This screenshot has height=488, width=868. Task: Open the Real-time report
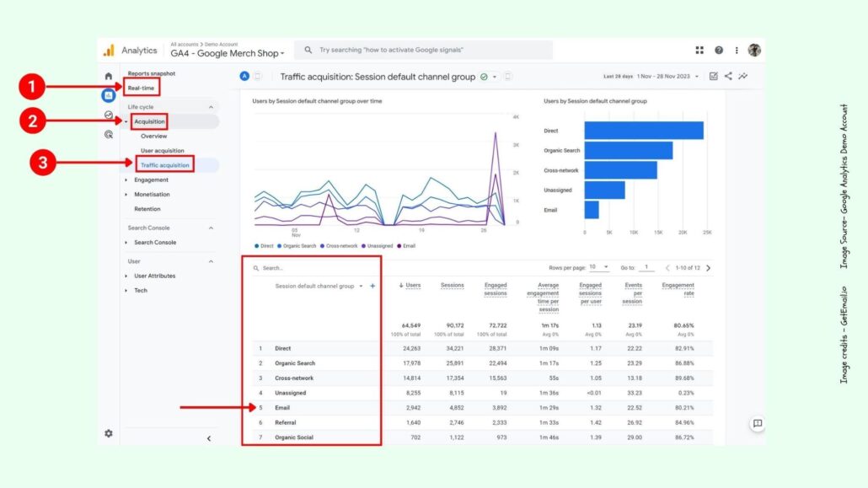pyautogui.click(x=140, y=88)
